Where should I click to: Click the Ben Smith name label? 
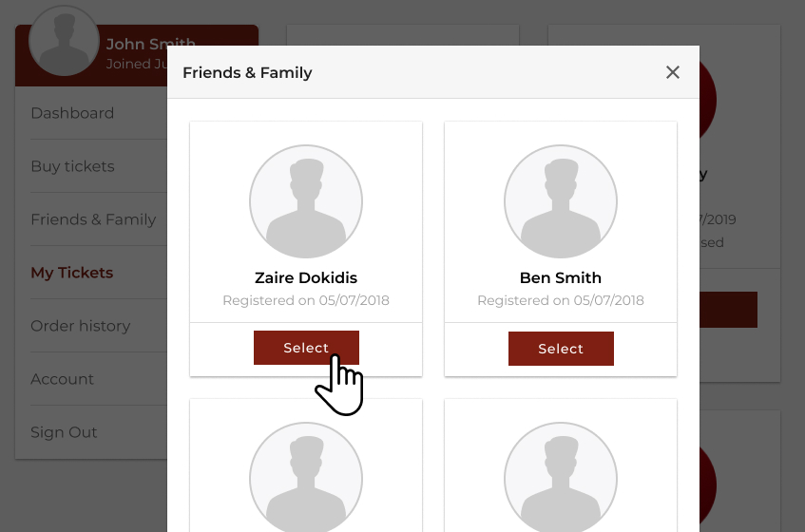click(x=561, y=278)
